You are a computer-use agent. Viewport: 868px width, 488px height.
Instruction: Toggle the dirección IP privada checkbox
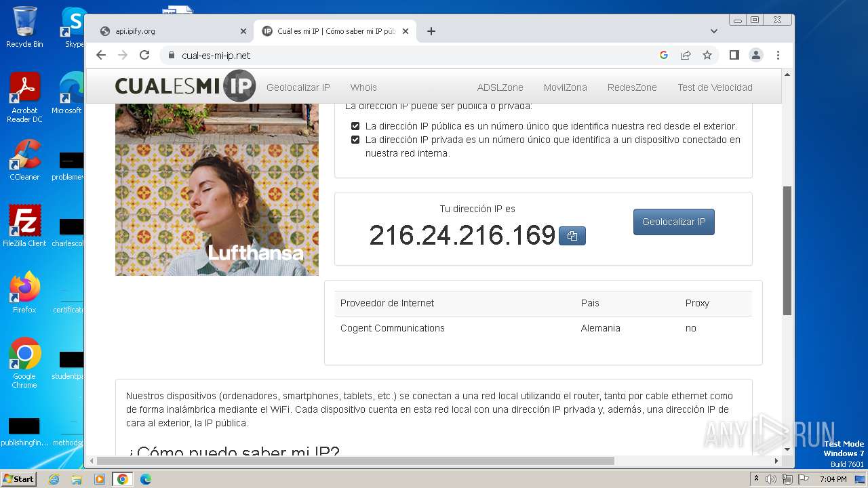coord(355,140)
